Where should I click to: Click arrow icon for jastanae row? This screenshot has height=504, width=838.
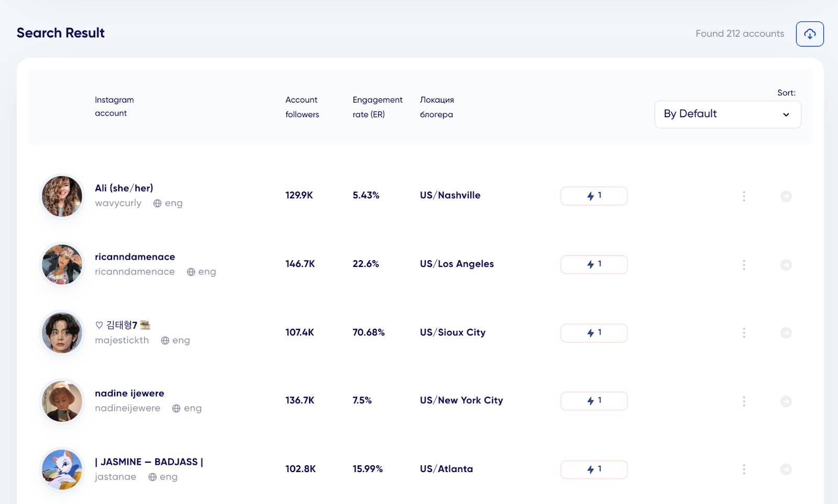(x=786, y=469)
